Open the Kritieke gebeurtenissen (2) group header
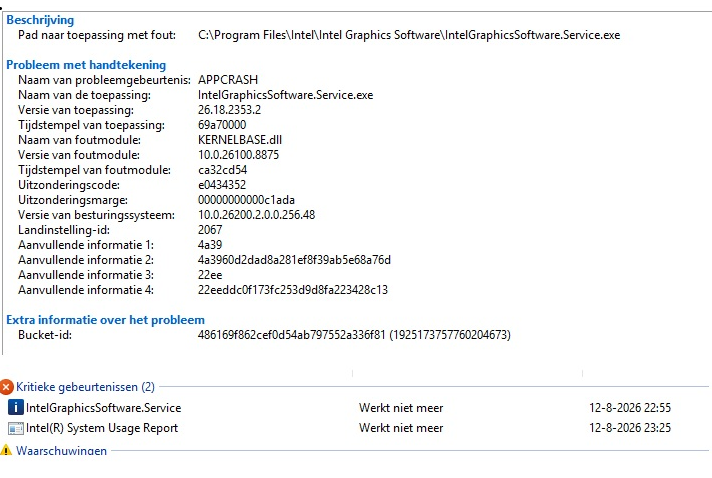The width and height of the screenshot is (712, 478). [85, 387]
